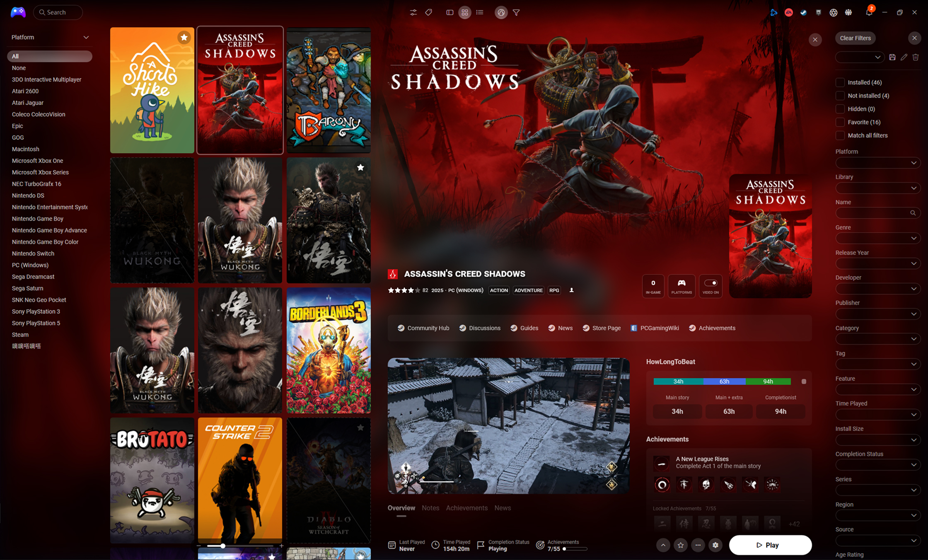Click the filter funnel icon in toolbar

coord(516,12)
